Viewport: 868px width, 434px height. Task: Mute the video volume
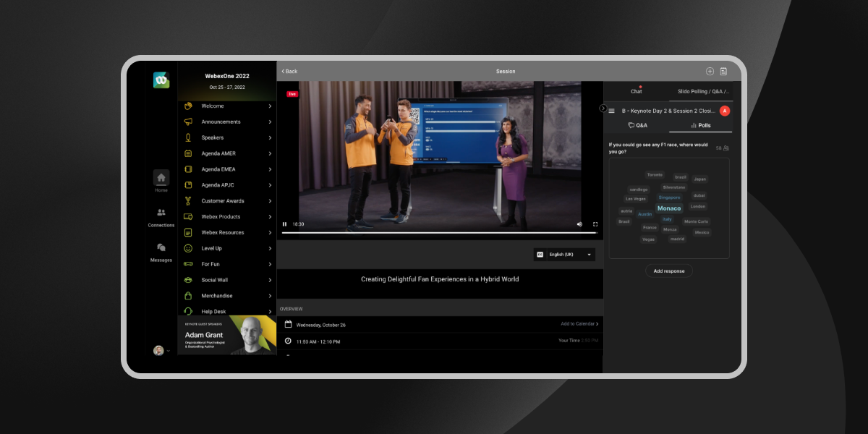pyautogui.click(x=579, y=224)
